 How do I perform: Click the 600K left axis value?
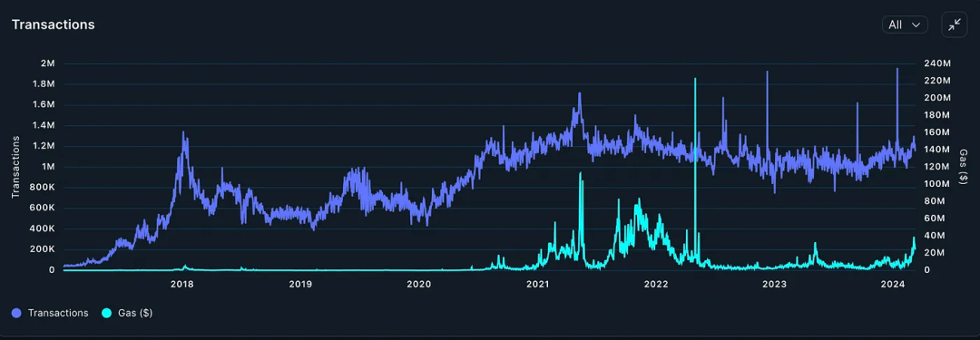(x=42, y=209)
